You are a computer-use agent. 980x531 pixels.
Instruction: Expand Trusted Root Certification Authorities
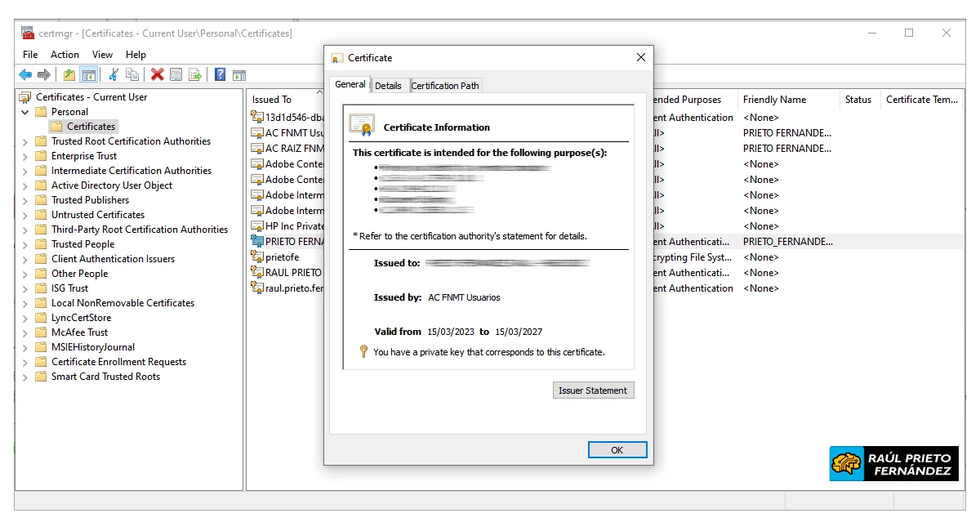25,141
